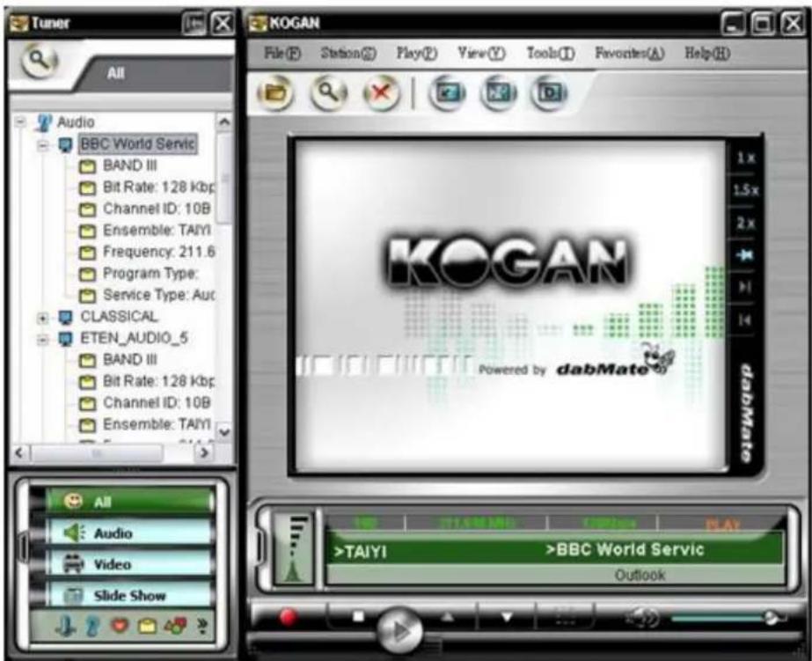Select CLASSICAL in the station tree
The width and height of the screenshot is (812, 661).
click(119, 317)
